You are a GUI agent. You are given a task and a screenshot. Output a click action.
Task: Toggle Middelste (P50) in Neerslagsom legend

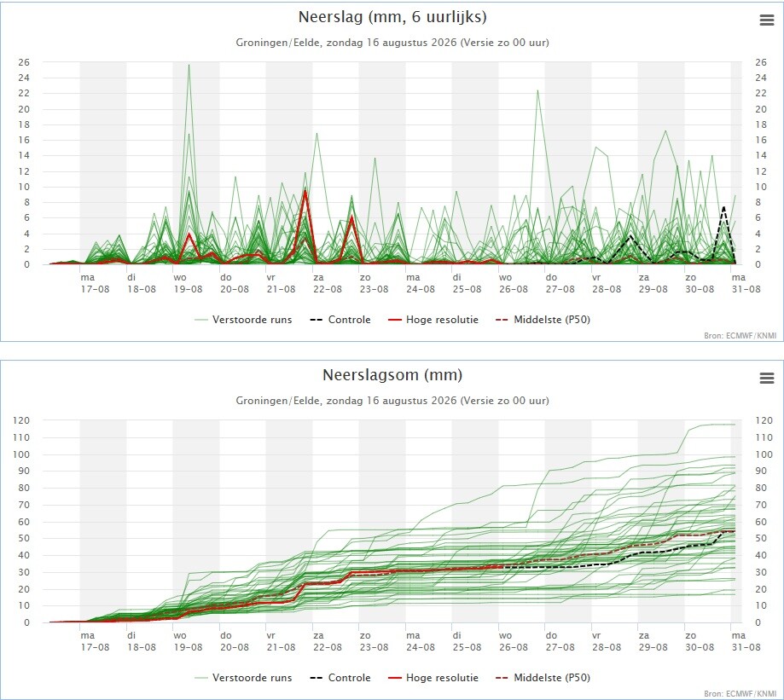pos(543,678)
